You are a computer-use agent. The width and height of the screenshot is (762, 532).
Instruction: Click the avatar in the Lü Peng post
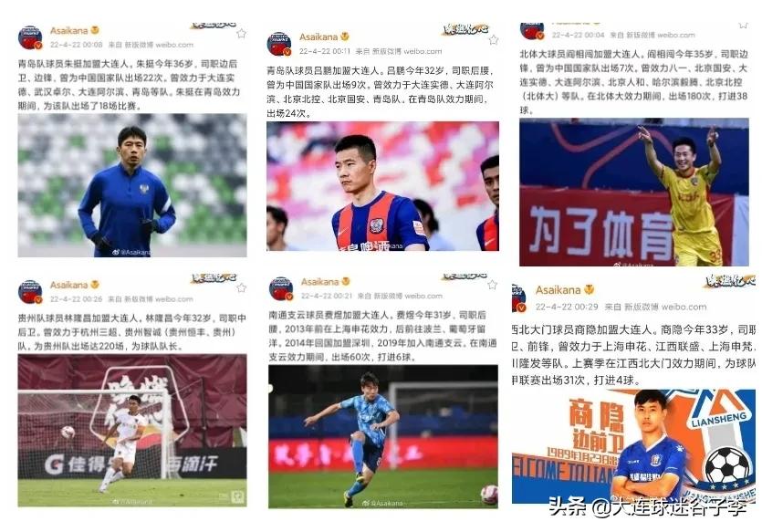click(x=279, y=44)
